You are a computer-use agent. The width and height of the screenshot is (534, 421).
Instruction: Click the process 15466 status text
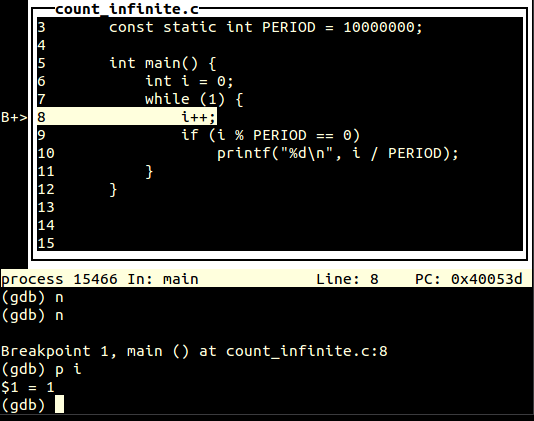point(59,279)
